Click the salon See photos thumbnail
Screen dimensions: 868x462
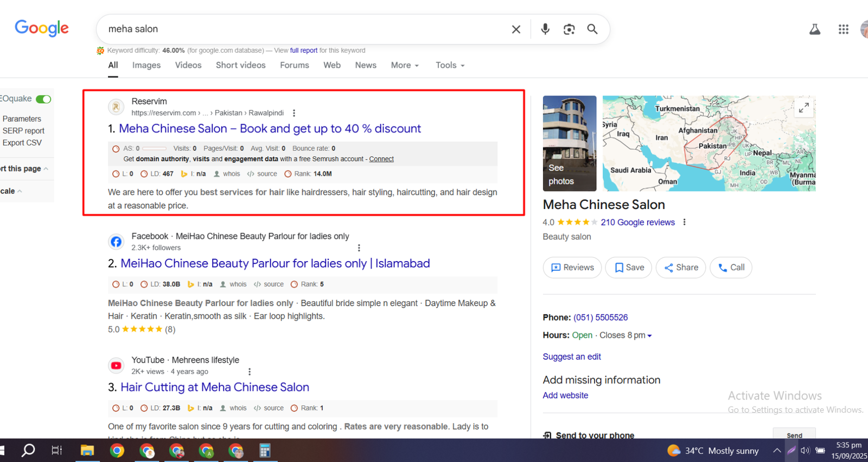pos(569,143)
